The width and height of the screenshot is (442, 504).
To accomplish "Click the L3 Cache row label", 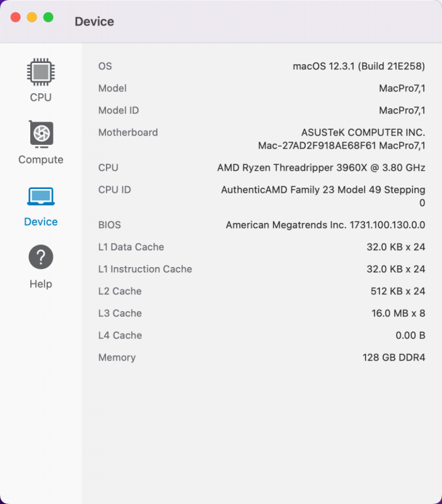I will pos(120,313).
